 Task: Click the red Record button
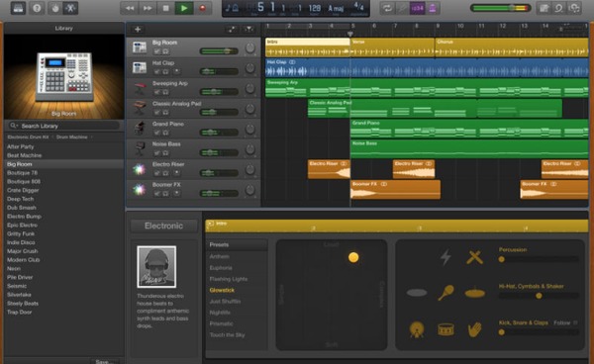point(203,8)
